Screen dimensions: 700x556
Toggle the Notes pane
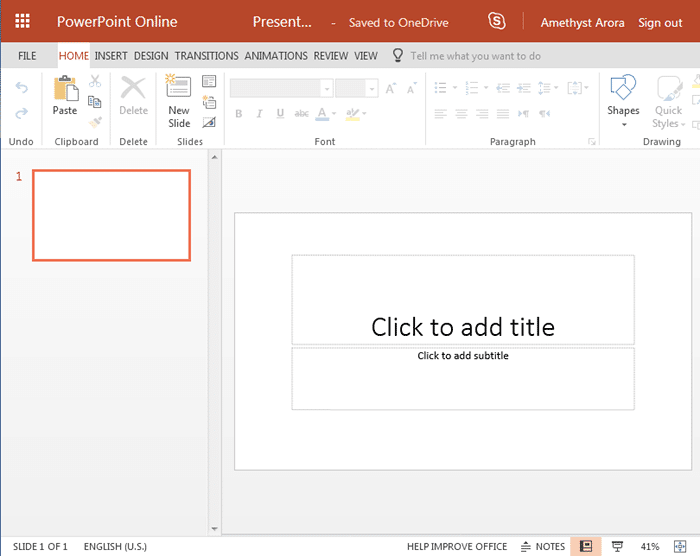[543, 546]
